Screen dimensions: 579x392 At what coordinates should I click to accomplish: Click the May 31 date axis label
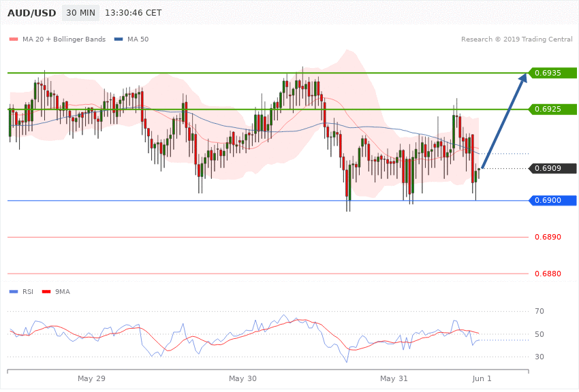(394, 378)
